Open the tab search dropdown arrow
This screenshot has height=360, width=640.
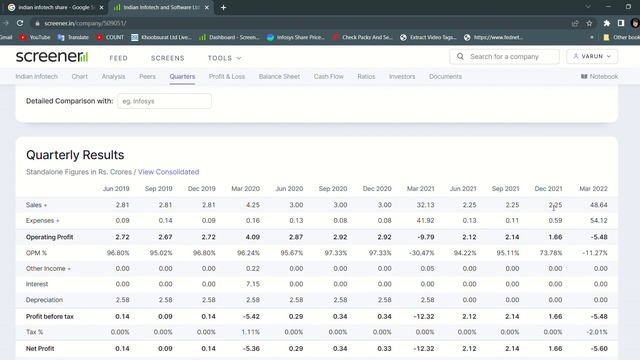pyautogui.click(x=588, y=7)
